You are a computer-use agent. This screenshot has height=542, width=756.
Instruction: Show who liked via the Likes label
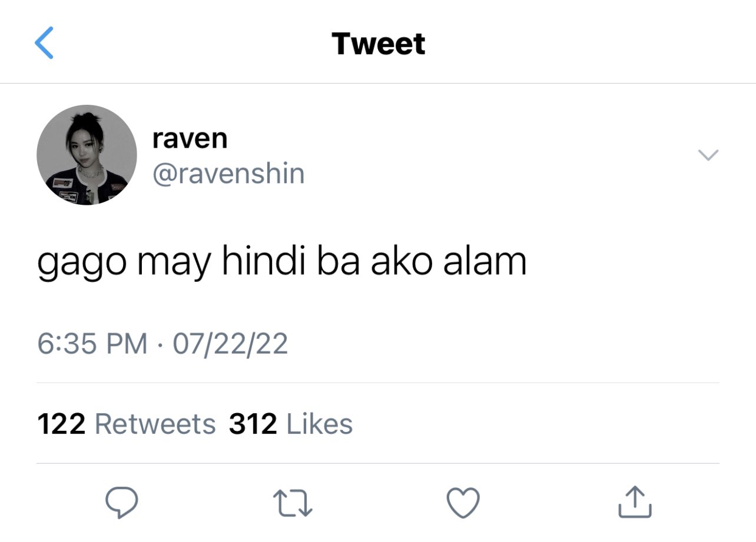click(320, 424)
